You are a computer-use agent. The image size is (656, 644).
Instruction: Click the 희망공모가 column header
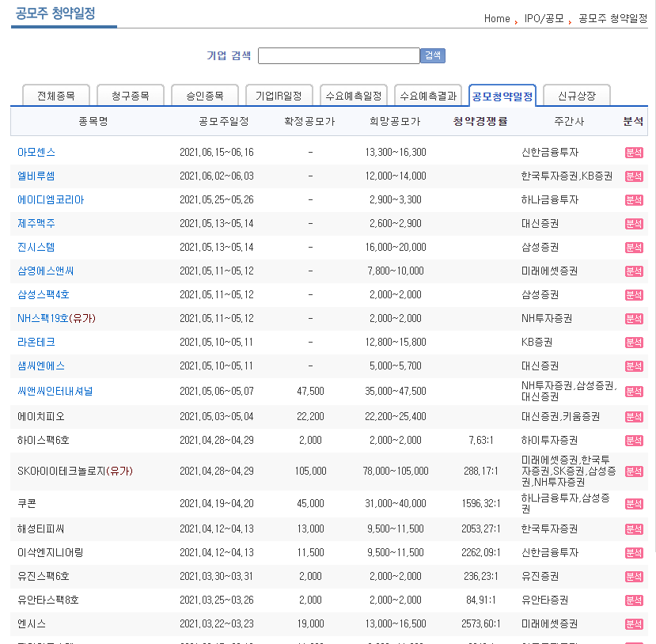(x=395, y=121)
